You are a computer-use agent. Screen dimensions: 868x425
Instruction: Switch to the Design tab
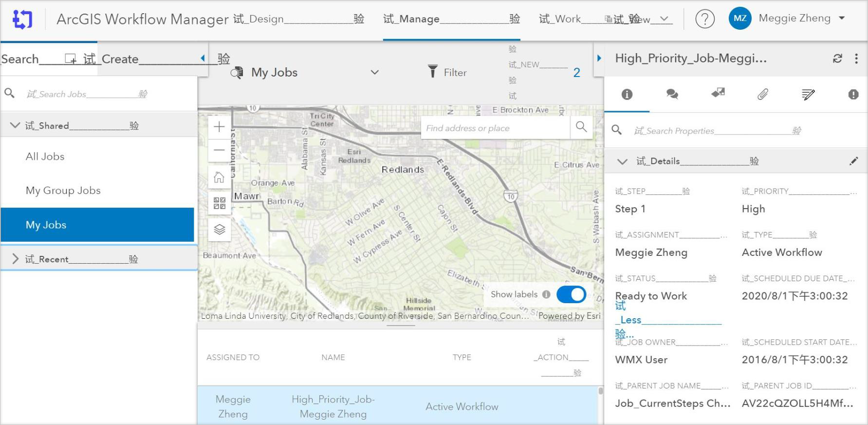[298, 19]
